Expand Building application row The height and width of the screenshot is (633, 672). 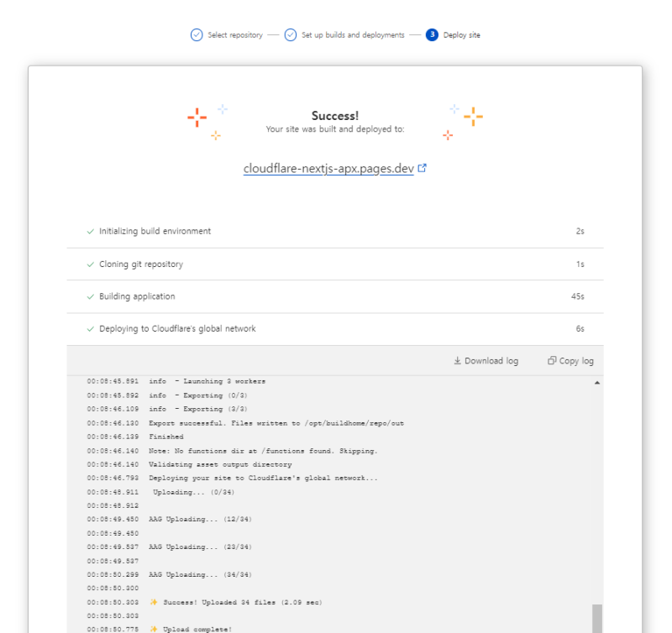335,296
